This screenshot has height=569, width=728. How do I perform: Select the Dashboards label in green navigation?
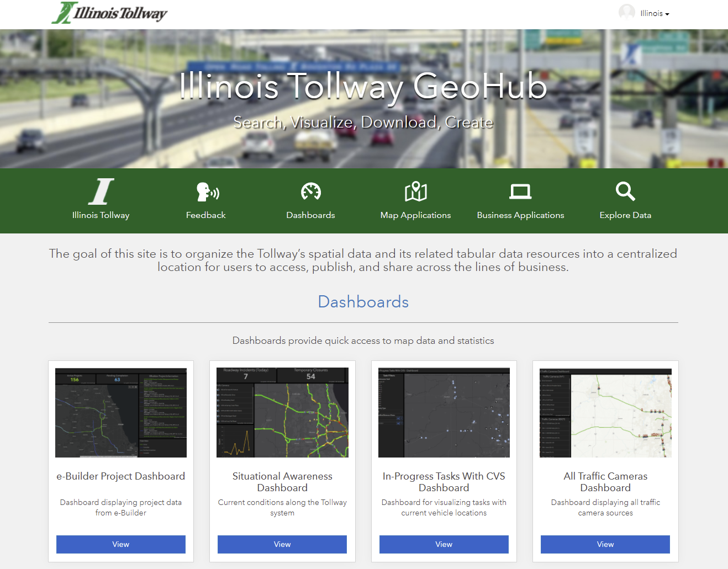pyautogui.click(x=310, y=215)
